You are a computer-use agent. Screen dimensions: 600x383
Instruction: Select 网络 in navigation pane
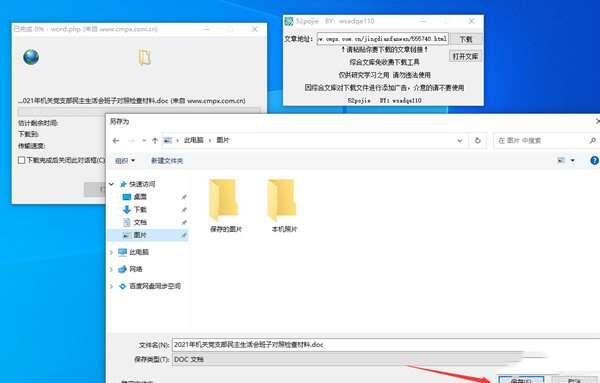pyautogui.click(x=130, y=269)
